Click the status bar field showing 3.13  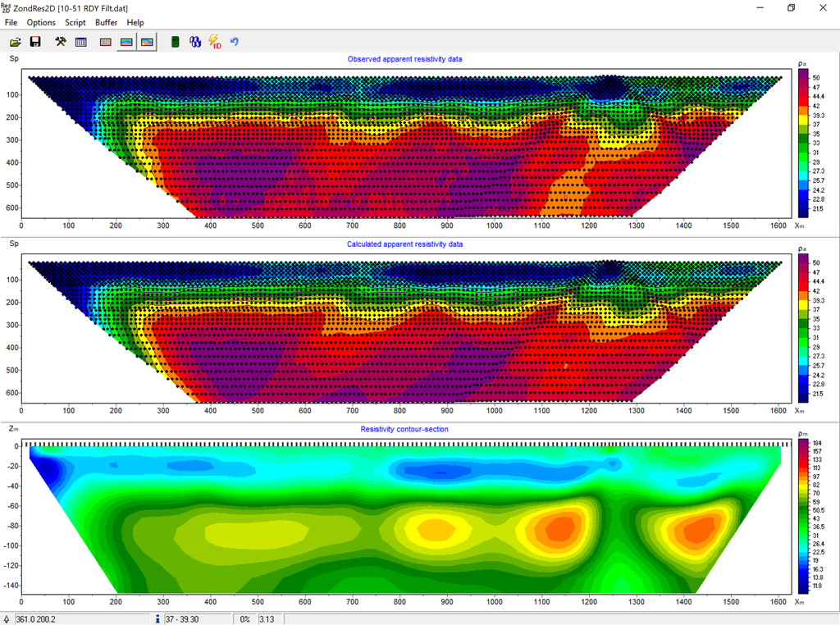269,618
